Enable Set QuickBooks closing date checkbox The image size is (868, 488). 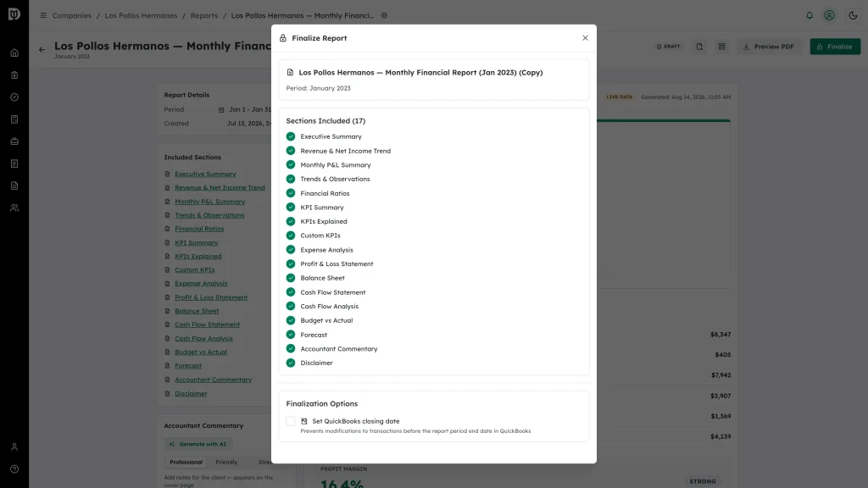click(x=291, y=421)
